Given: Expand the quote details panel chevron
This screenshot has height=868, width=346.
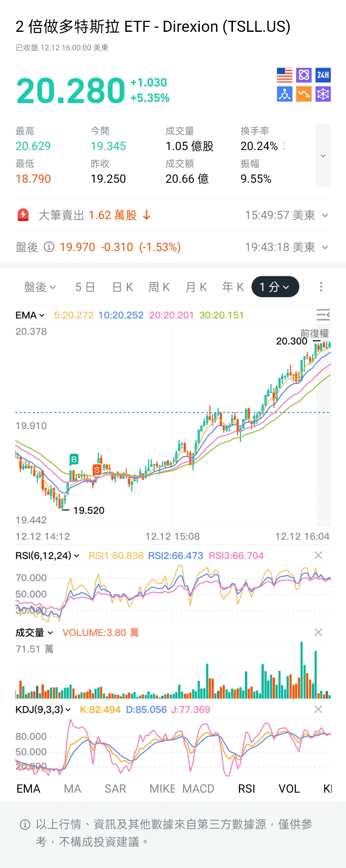Looking at the screenshot, I should click(323, 156).
